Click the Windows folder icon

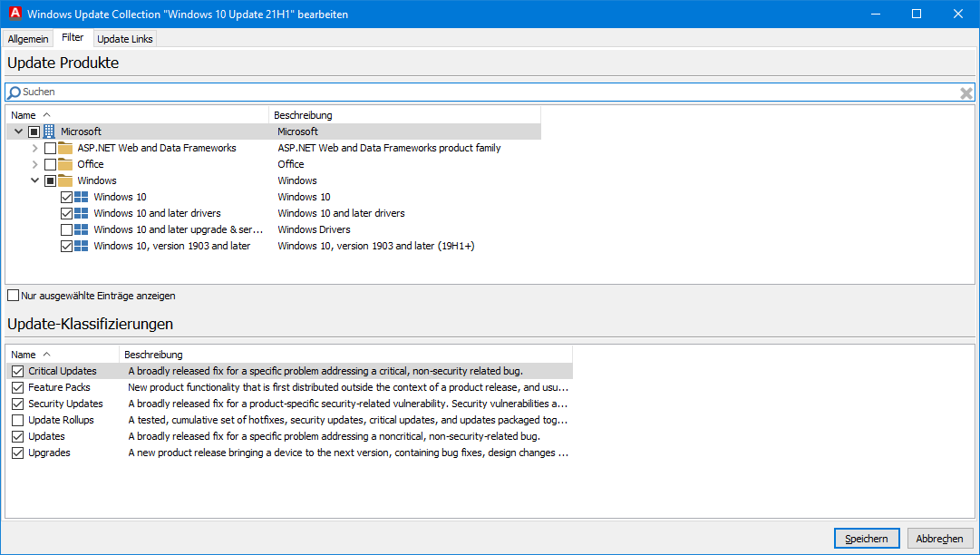tap(65, 180)
